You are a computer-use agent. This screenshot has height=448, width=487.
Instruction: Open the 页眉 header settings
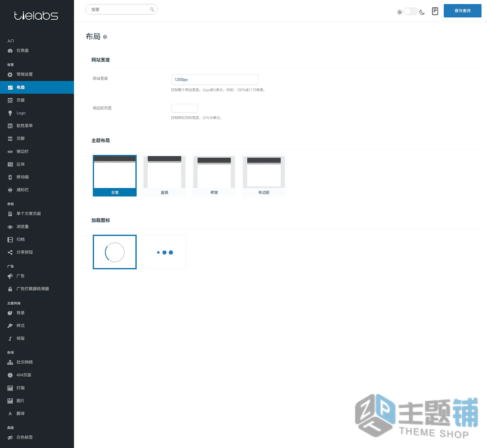pos(37,100)
